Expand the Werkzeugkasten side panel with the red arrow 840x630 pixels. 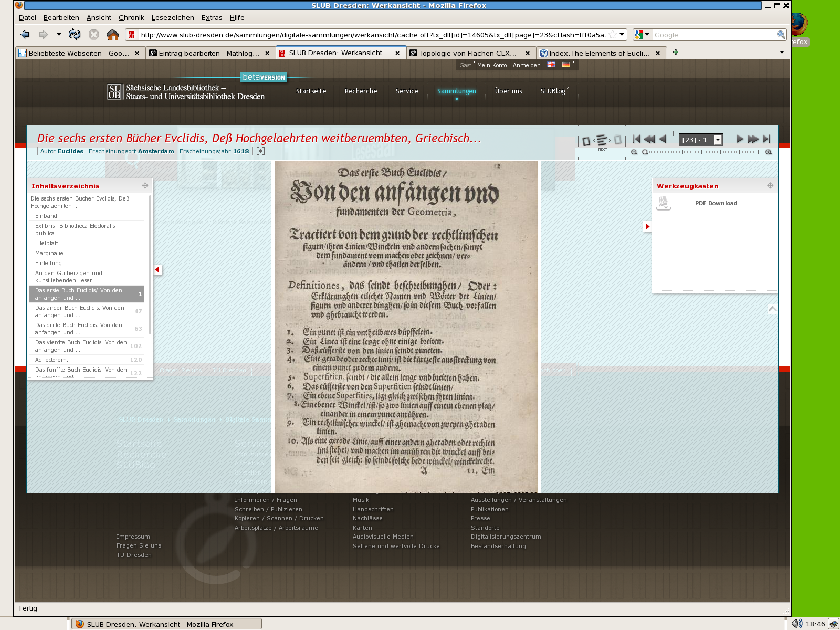coord(647,226)
